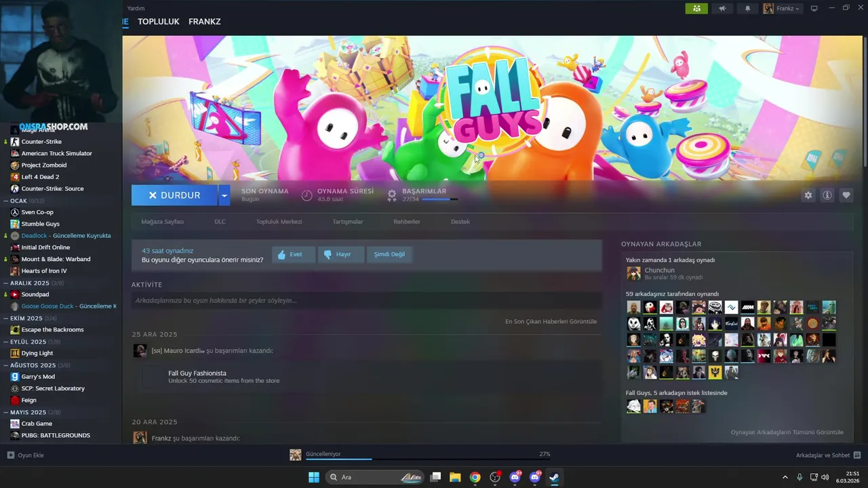Show Fall Guys info icon
Viewport: 868px width, 488px height.
point(827,195)
